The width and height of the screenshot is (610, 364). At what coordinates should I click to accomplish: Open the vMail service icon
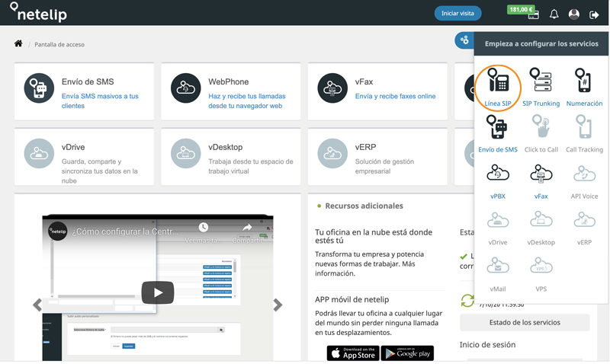498,265
